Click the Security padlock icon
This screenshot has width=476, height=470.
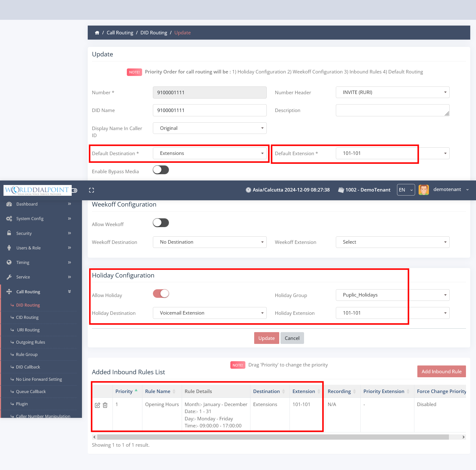tap(9, 233)
